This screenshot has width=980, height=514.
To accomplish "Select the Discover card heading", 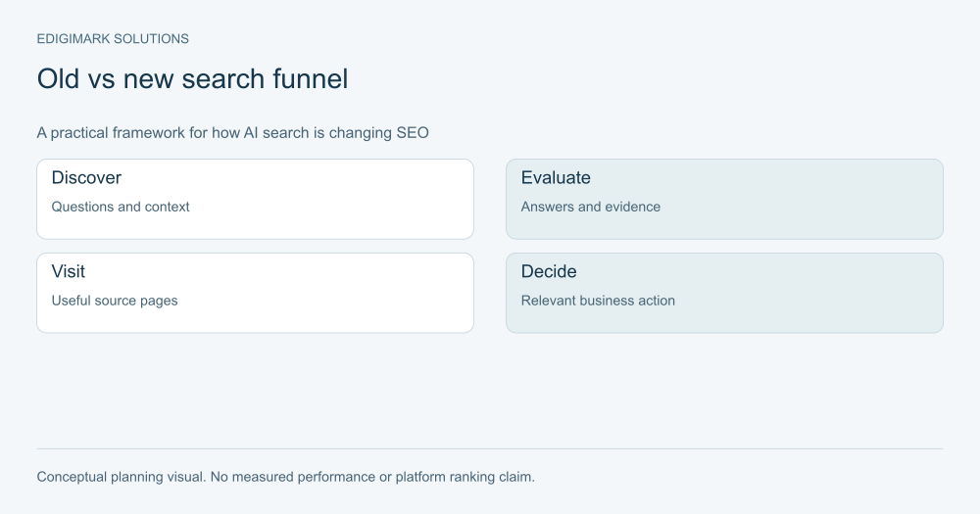I will pos(86,178).
